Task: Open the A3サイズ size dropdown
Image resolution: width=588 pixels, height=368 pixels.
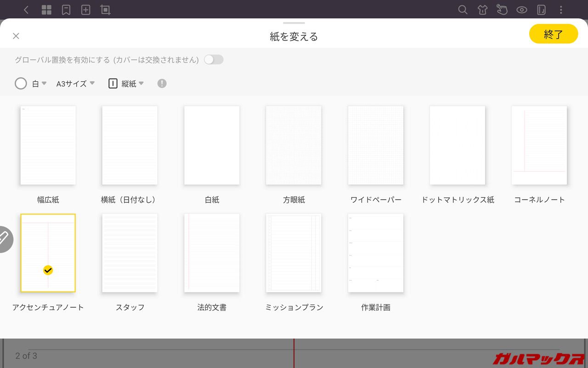Action: [75, 84]
